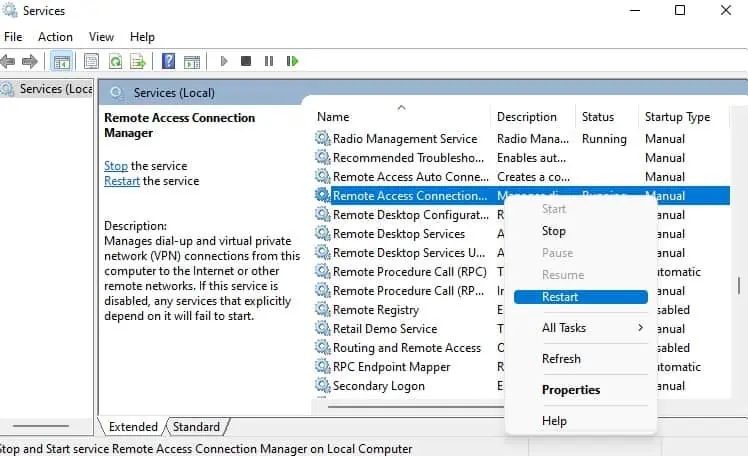Click the Refresh toolbar icon
This screenshot has height=456, width=748.
116,61
